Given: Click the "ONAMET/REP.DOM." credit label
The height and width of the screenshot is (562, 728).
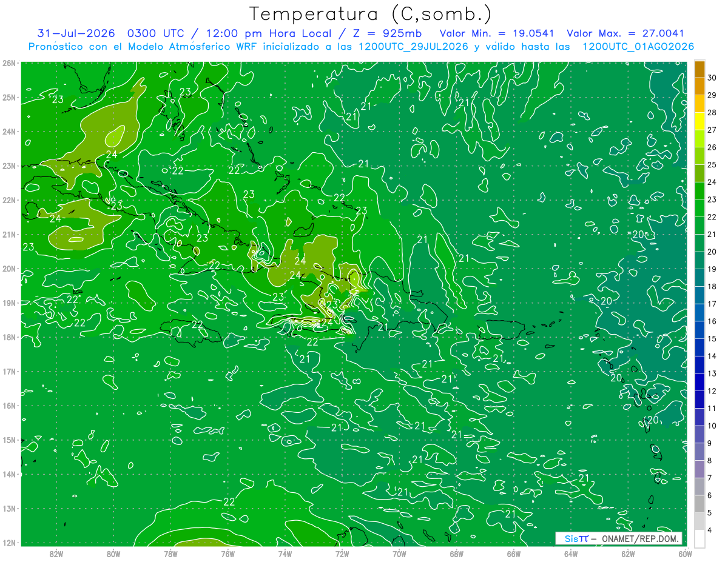Looking at the screenshot, I should pyautogui.click(x=641, y=538).
